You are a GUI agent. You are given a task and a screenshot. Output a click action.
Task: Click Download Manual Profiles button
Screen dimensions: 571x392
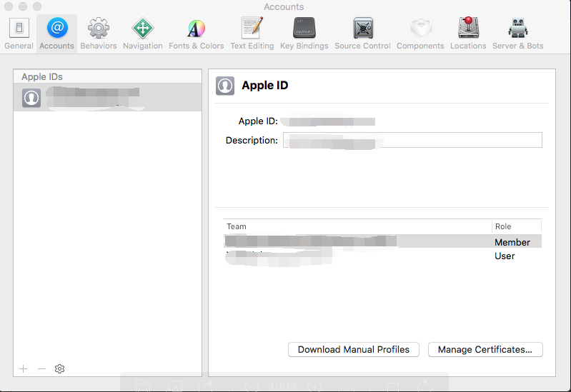(354, 349)
